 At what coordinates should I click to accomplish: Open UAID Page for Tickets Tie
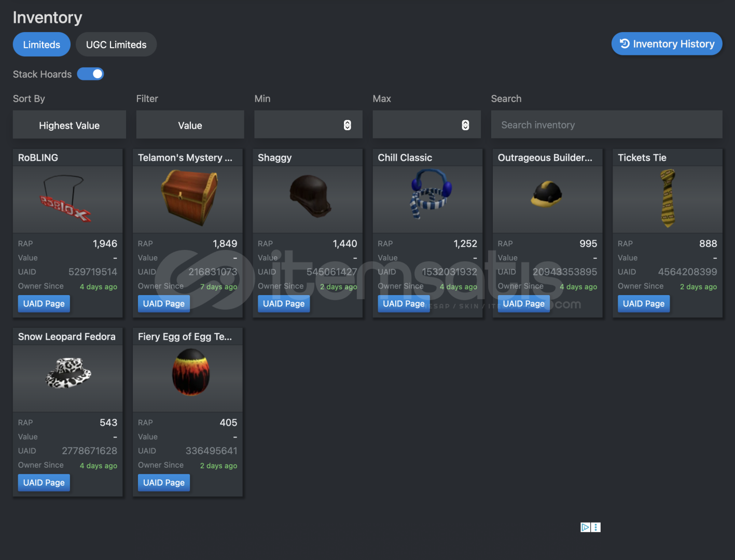tap(644, 304)
